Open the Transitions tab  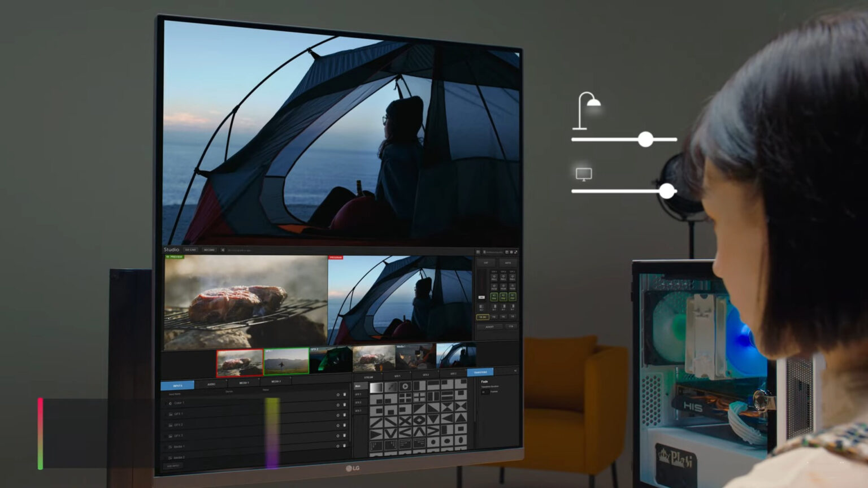tap(480, 372)
